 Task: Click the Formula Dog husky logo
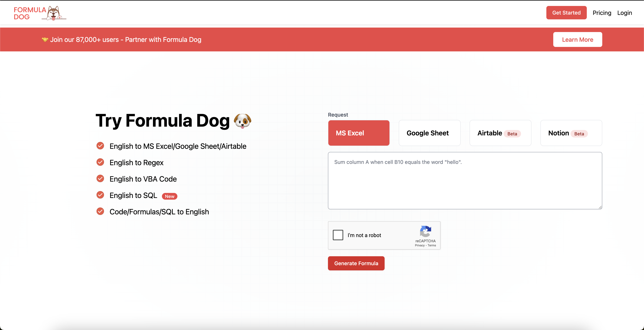(54, 13)
